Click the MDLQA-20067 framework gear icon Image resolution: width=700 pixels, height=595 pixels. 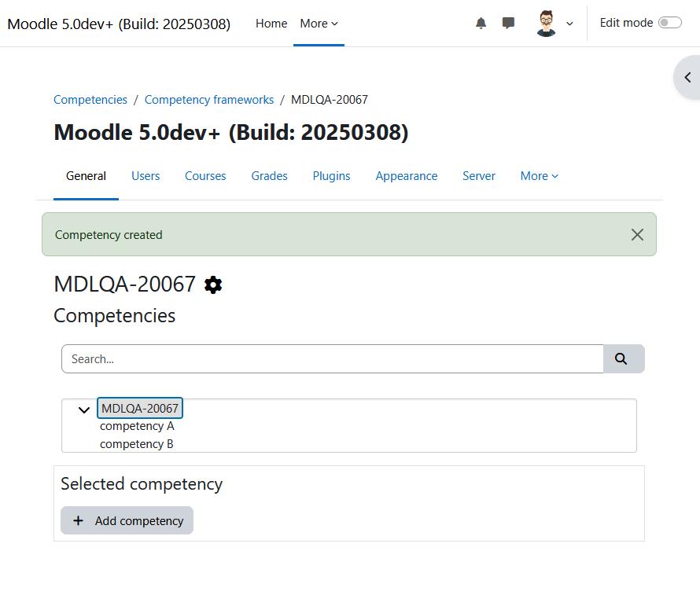[213, 285]
